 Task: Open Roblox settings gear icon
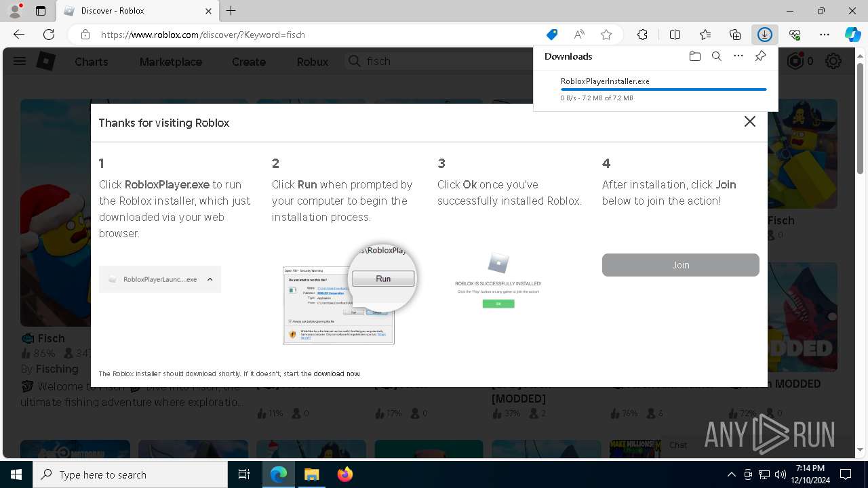(x=833, y=62)
